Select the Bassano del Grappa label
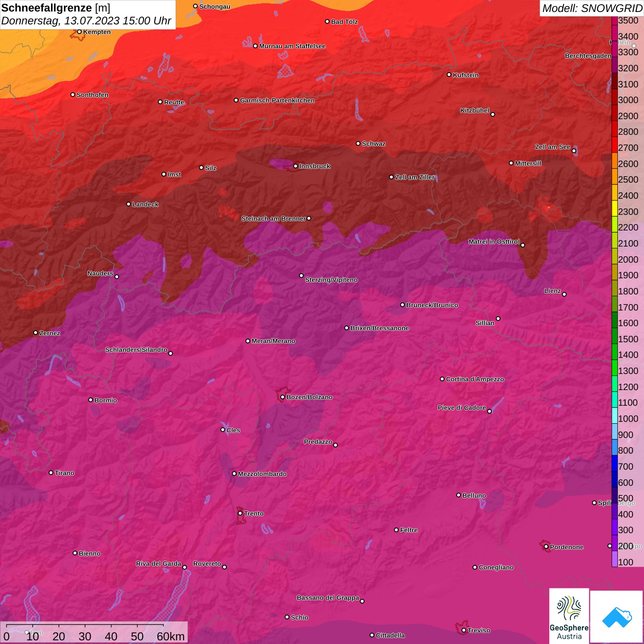This screenshot has height=644, width=644. tap(328, 598)
